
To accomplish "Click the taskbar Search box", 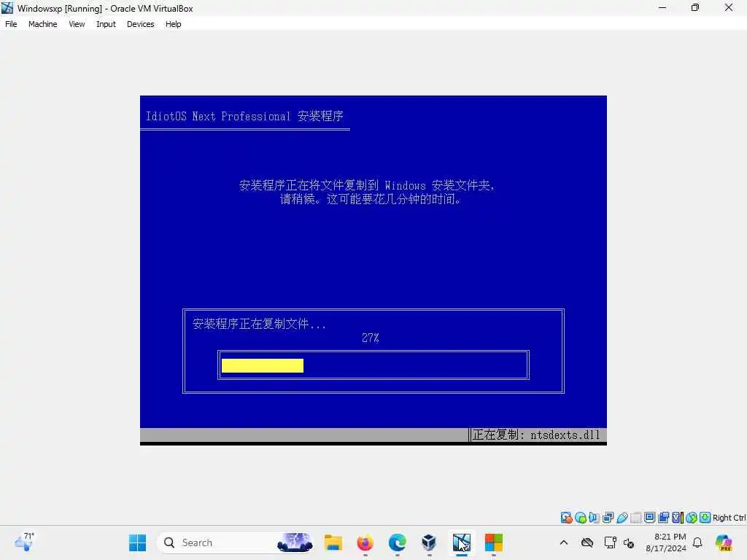I will tap(236, 542).
